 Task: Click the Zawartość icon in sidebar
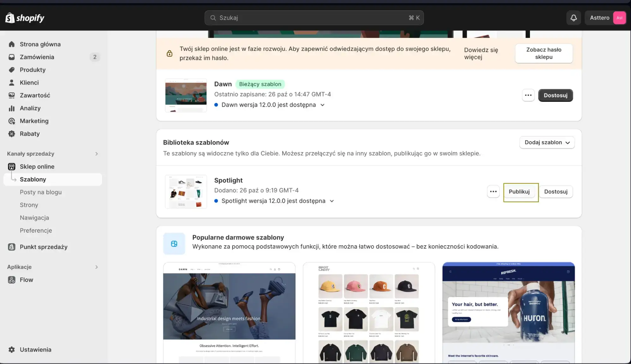pyautogui.click(x=12, y=95)
